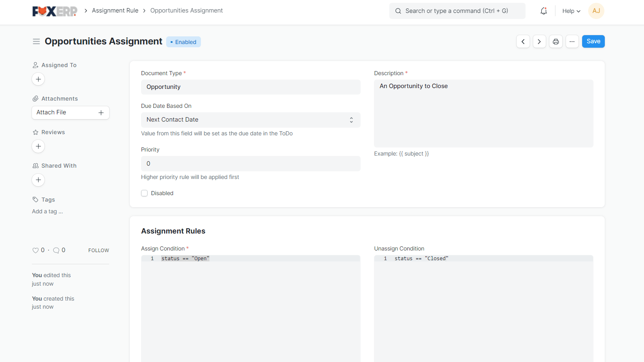Viewport: 644px width, 362px height.
Task: Click the notification bell icon
Action: pos(543,11)
